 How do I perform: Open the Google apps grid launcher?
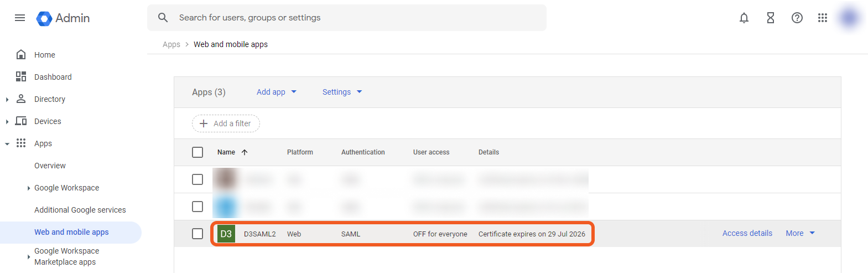(823, 18)
